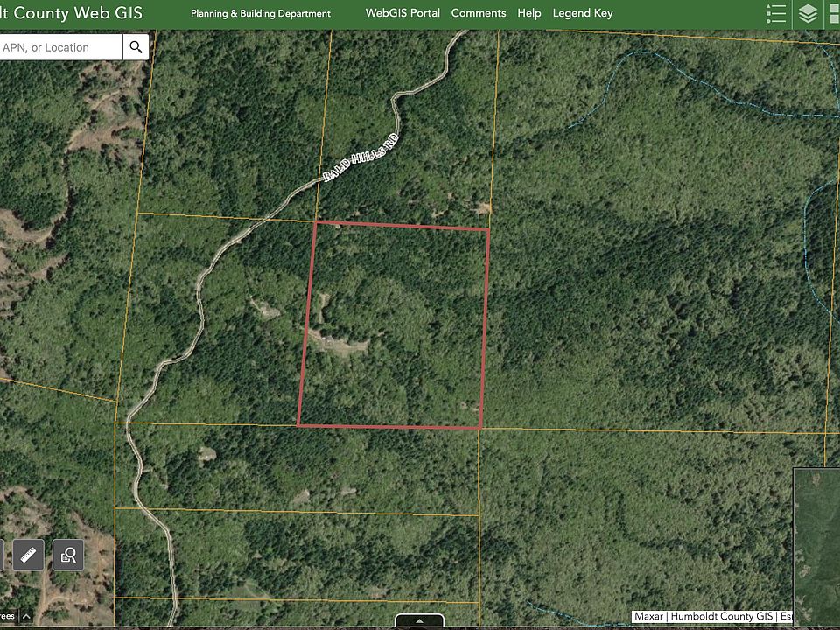This screenshot has height=630, width=840.
Task: Open the map legend list icon
Action: tap(775, 13)
